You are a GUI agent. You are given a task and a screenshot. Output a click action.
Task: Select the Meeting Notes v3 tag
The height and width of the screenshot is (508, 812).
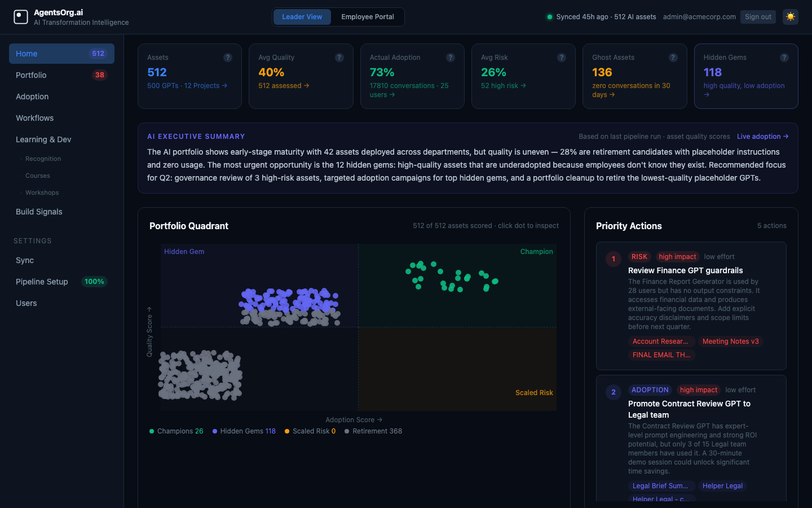[x=730, y=341]
